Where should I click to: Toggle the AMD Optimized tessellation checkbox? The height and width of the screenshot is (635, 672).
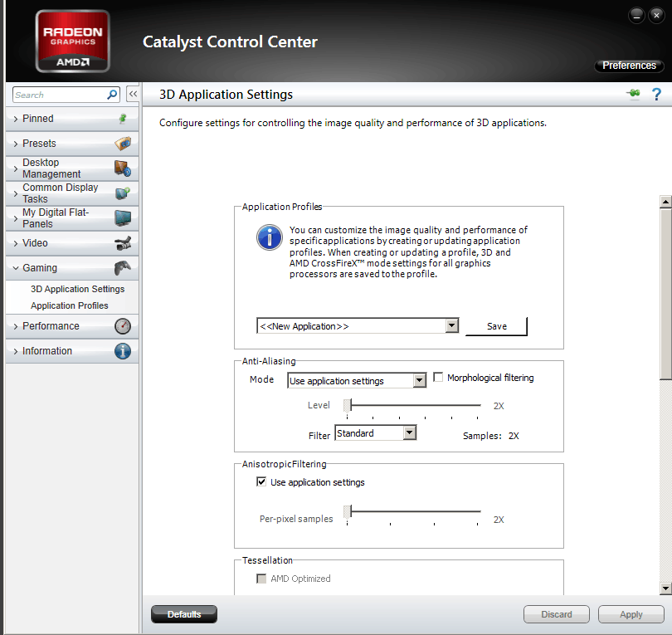(261, 579)
